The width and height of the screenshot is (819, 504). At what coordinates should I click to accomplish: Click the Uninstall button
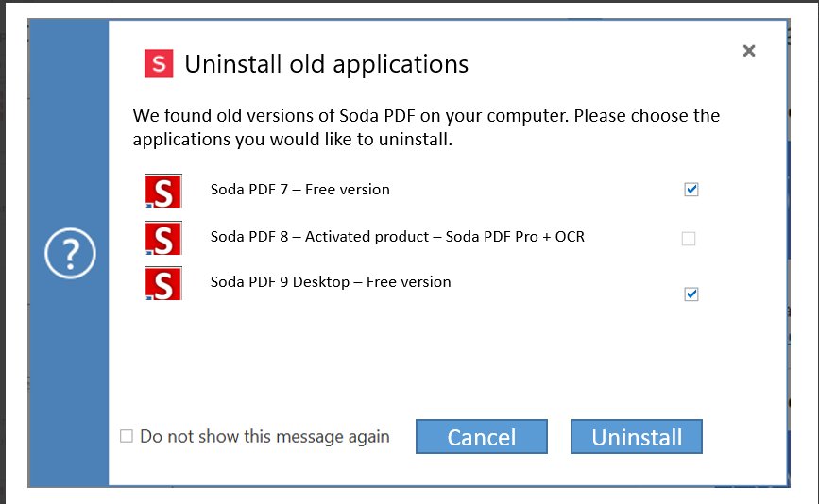coord(636,437)
